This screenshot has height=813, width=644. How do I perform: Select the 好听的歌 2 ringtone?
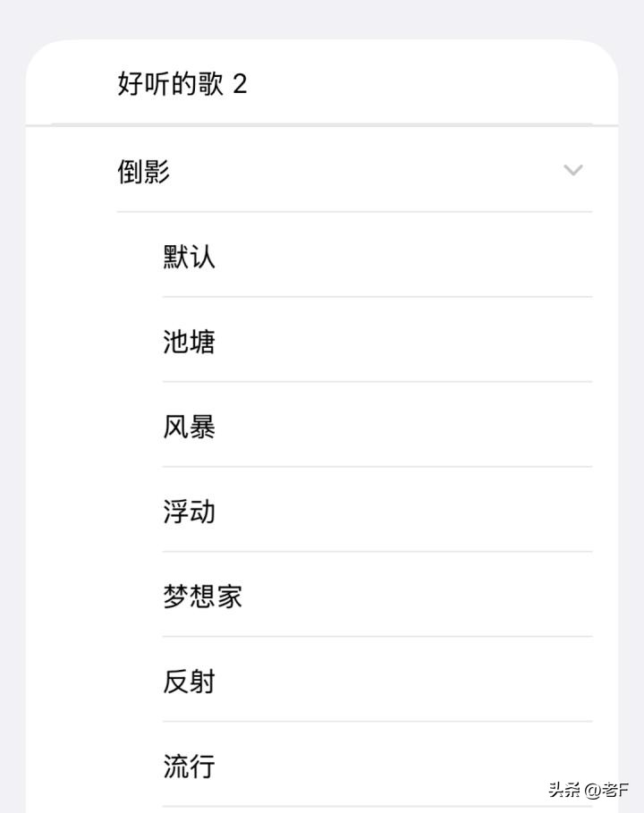(182, 84)
